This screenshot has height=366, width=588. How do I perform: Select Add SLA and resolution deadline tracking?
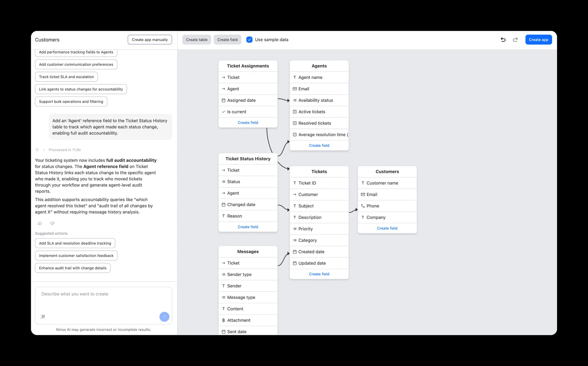pyautogui.click(x=75, y=243)
